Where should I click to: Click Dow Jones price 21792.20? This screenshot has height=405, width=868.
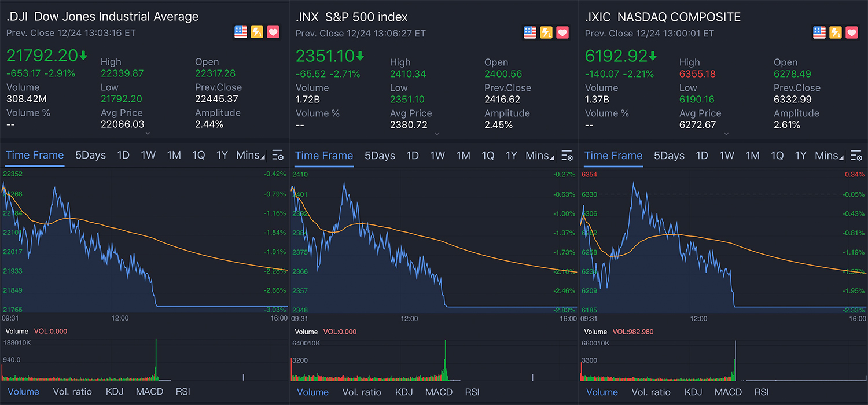tap(42, 56)
